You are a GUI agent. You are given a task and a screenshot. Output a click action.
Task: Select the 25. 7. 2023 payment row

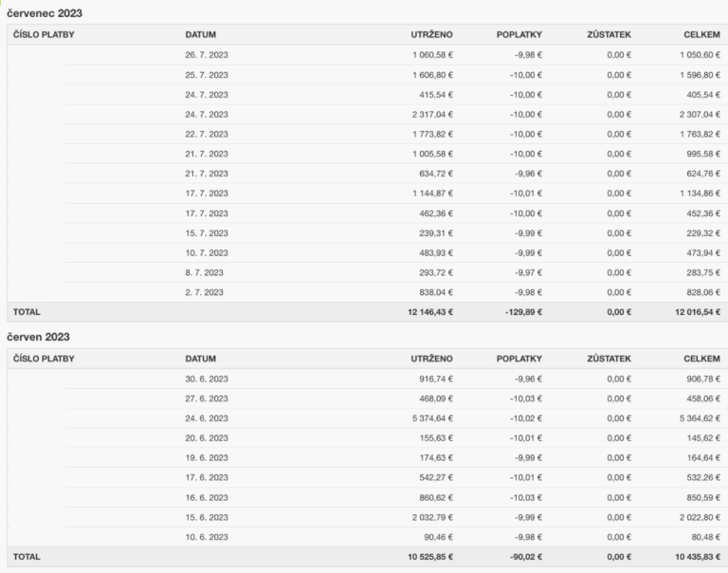click(x=367, y=75)
